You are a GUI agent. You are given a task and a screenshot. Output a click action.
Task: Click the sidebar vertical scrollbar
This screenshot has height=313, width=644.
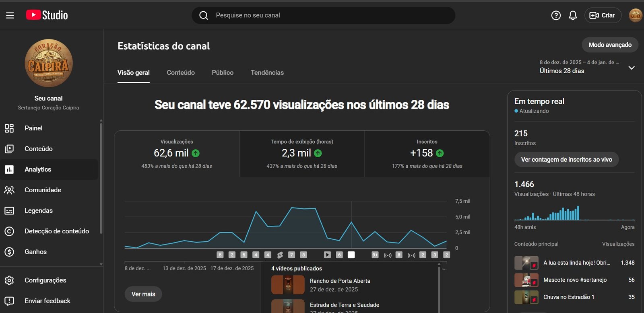pos(101,178)
